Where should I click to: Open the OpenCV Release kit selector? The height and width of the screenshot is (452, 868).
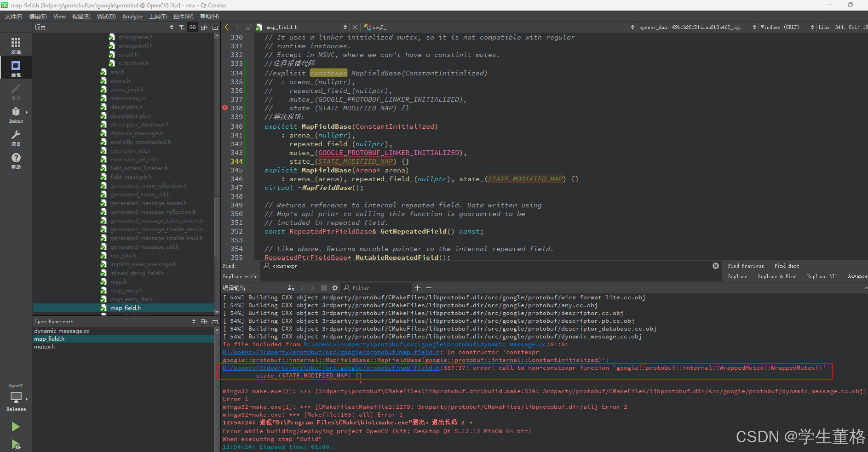point(16,398)
